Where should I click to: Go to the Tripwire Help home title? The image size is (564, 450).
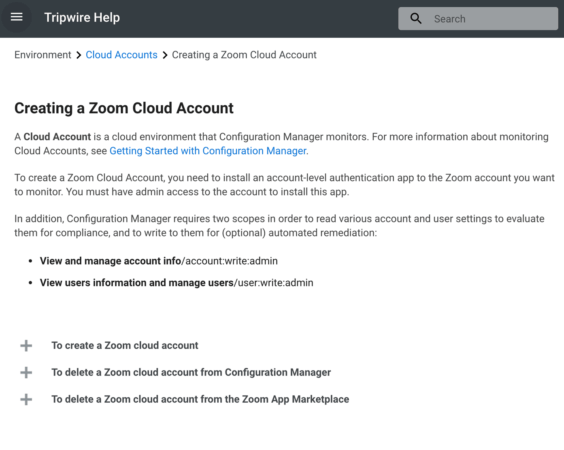pos(82,17)
